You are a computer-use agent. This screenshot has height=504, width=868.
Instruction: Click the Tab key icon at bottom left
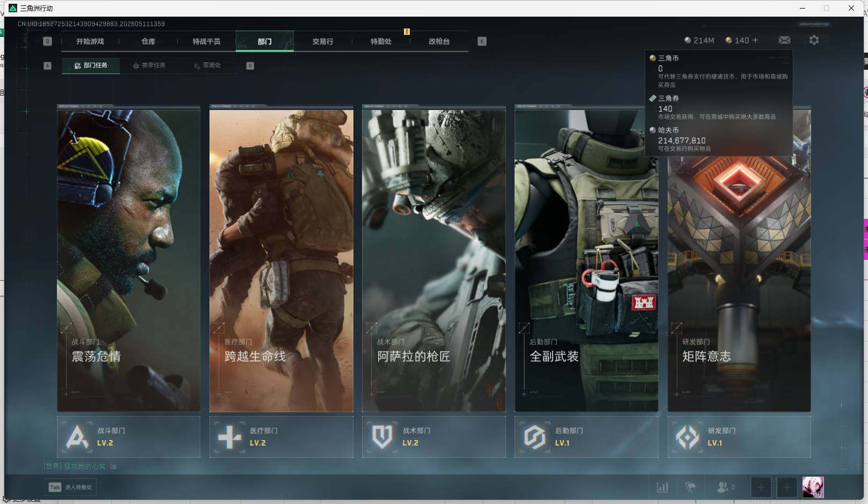click(55, 487)
